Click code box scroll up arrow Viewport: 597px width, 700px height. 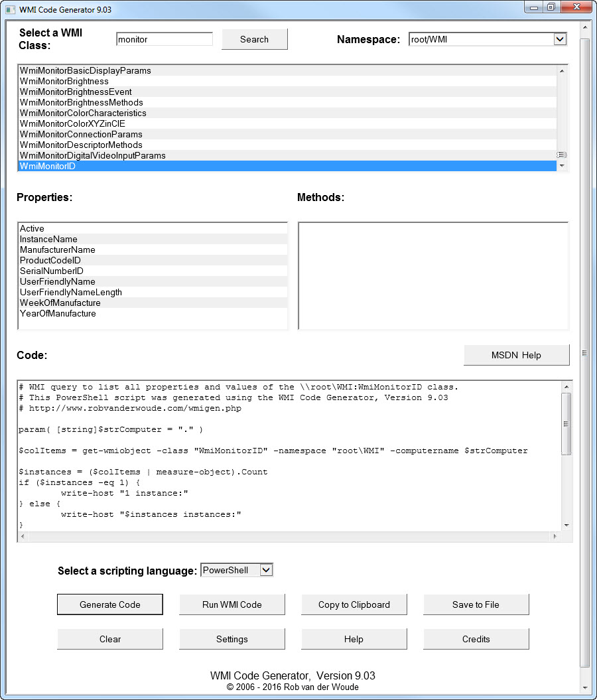click(566, 387)
